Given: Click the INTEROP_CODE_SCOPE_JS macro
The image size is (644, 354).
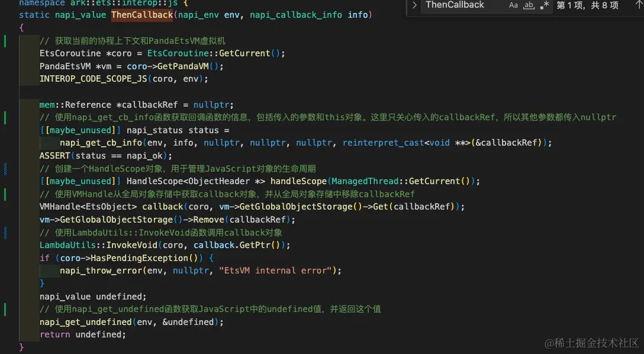Looking at the screenshot, I should click(94, 79).
